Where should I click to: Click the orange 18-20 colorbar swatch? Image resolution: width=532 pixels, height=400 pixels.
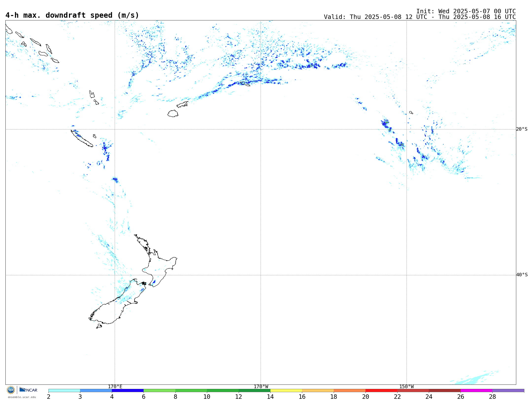pyautogui.click(x=350, y=391)
